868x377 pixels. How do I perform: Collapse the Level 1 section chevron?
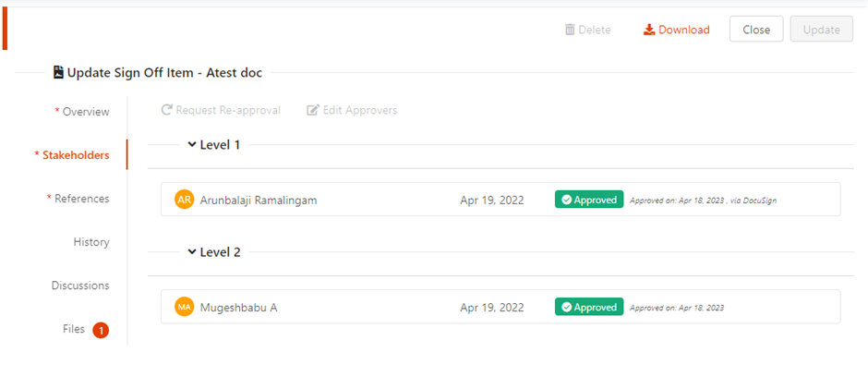[x=192, y=144]
